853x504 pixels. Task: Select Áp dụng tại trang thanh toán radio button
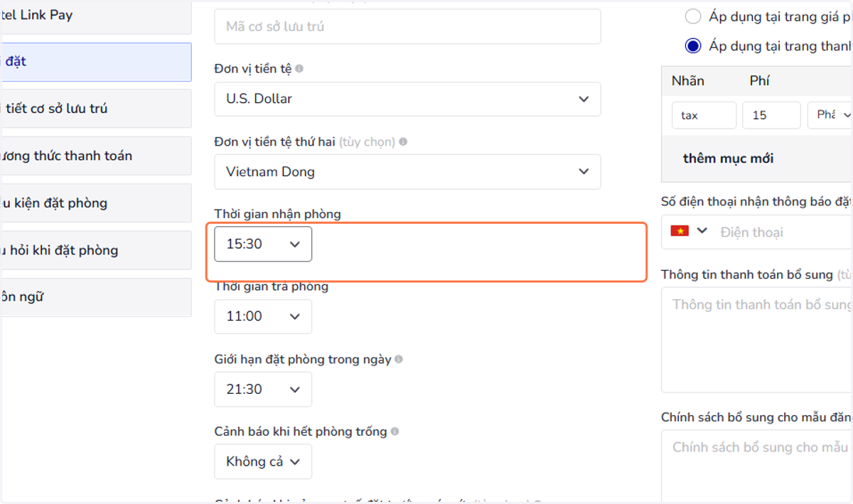click(x=692, y=46)
